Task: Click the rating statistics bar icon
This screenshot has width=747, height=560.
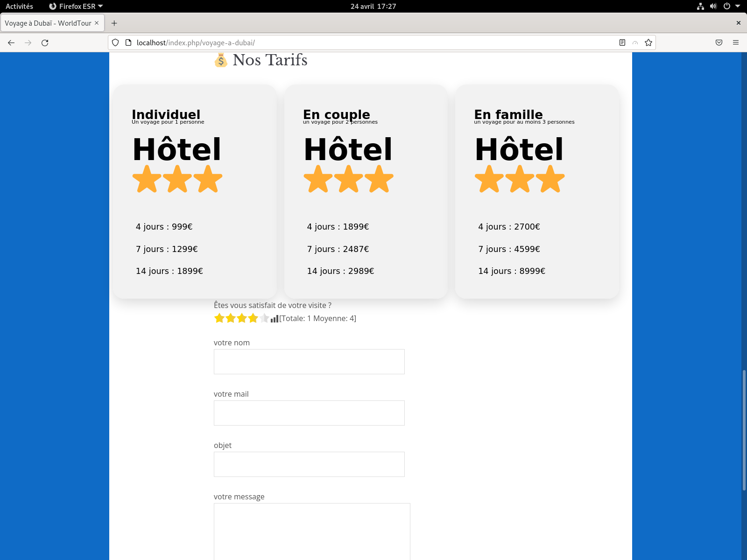Action: [x=275, y=319]
